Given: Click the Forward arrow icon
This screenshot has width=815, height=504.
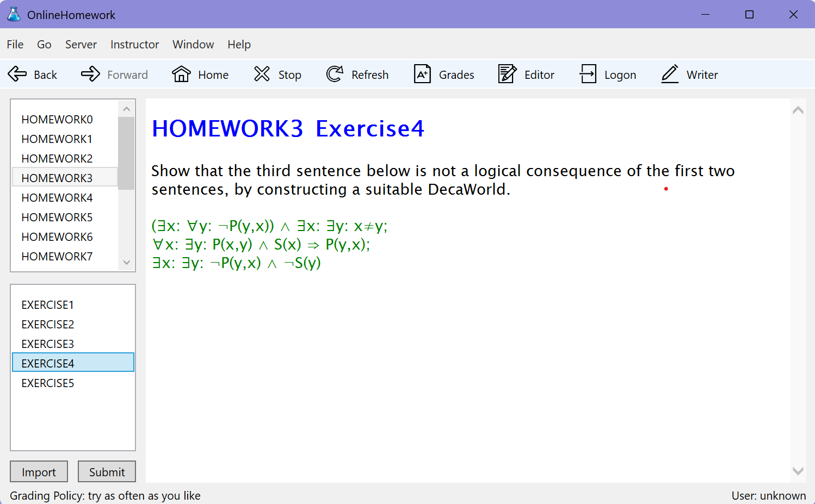Looking at the screenshot, I should pos(90,74).
